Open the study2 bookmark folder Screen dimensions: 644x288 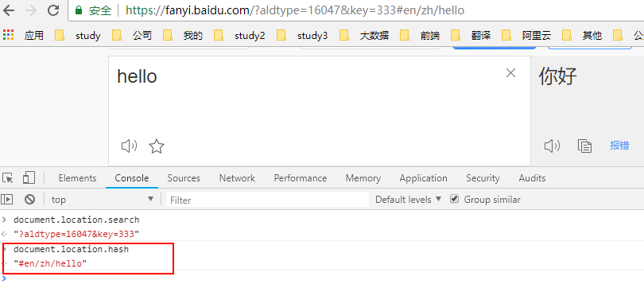(x=239, y=36)
